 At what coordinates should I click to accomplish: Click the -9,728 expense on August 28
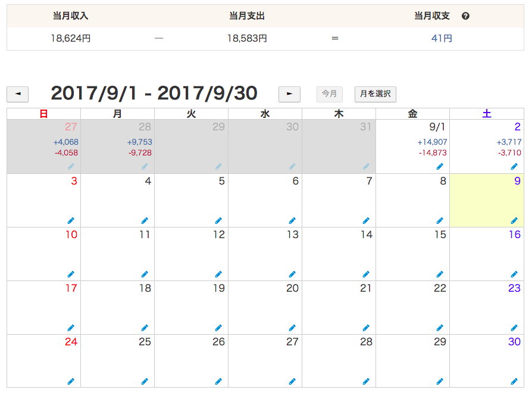140,153
